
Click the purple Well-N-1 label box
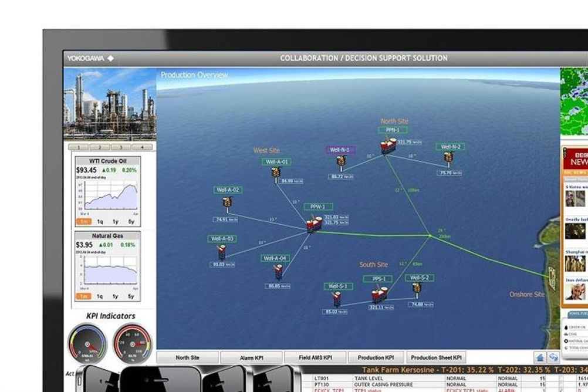pos(340,150)
